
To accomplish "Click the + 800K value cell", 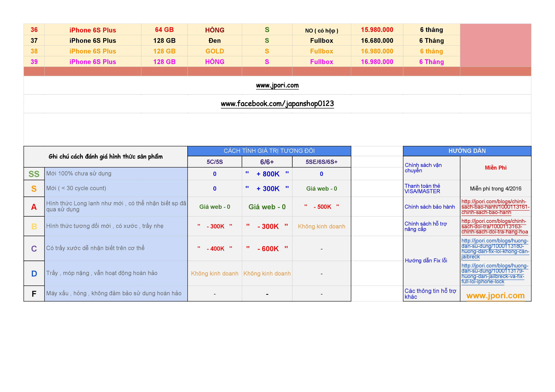I will point(267,174).
